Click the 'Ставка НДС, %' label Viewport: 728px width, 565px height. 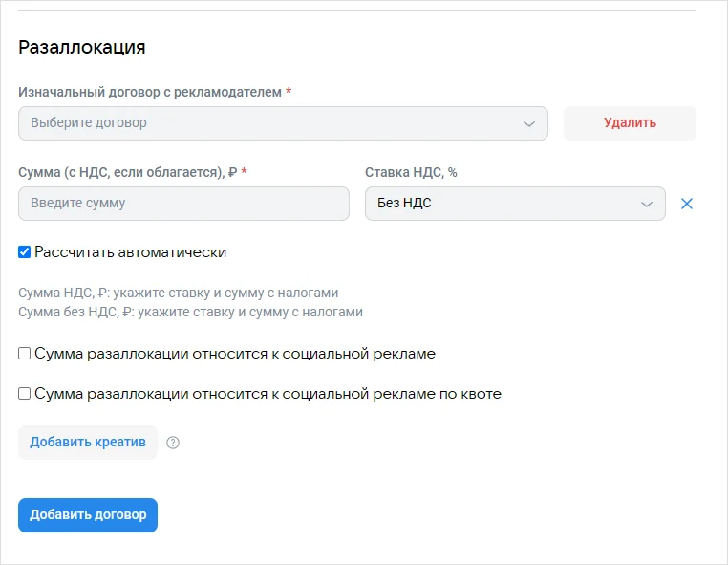pos(411,172)
